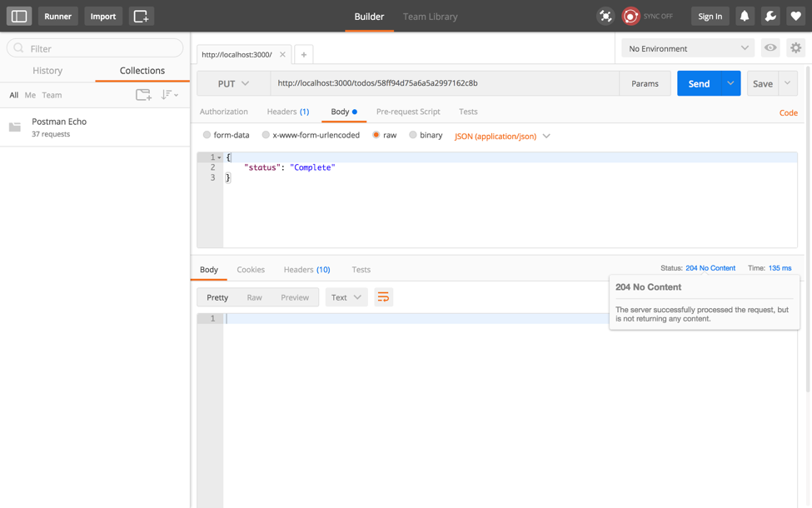Toggle response line wrap icon

(383, 297)
